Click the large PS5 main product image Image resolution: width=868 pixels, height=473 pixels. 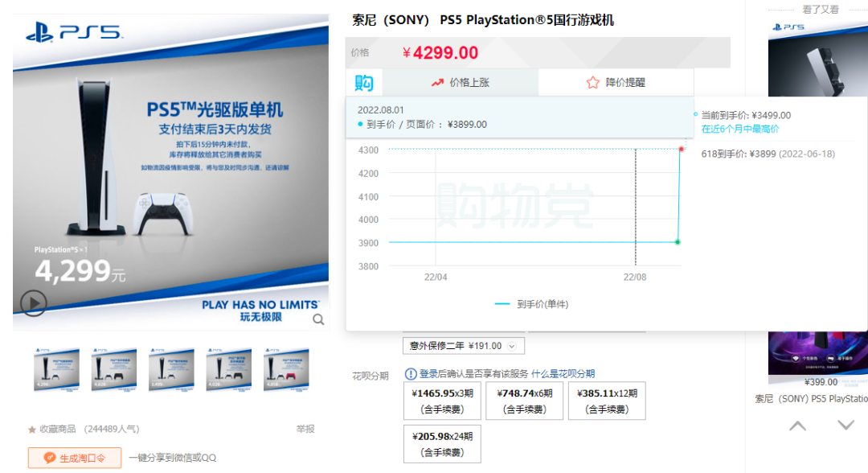170,171
